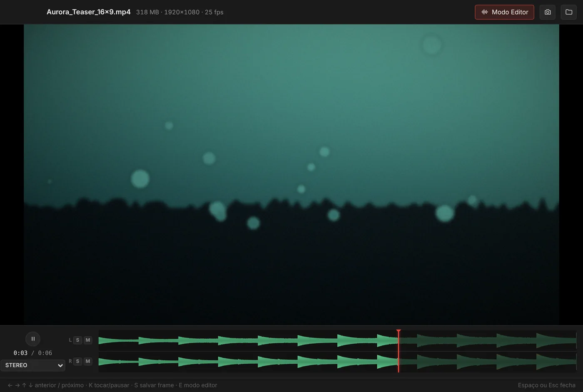Screen dimensions: 583x392
Task: Click the 0:03 / 0:06 time readout
Action: (x=33, y=353)
